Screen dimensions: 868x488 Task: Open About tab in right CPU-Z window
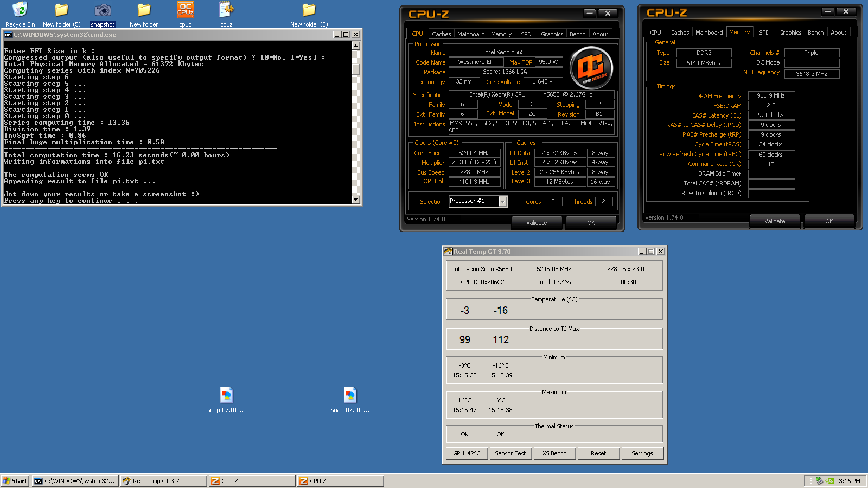click(838, 33)
